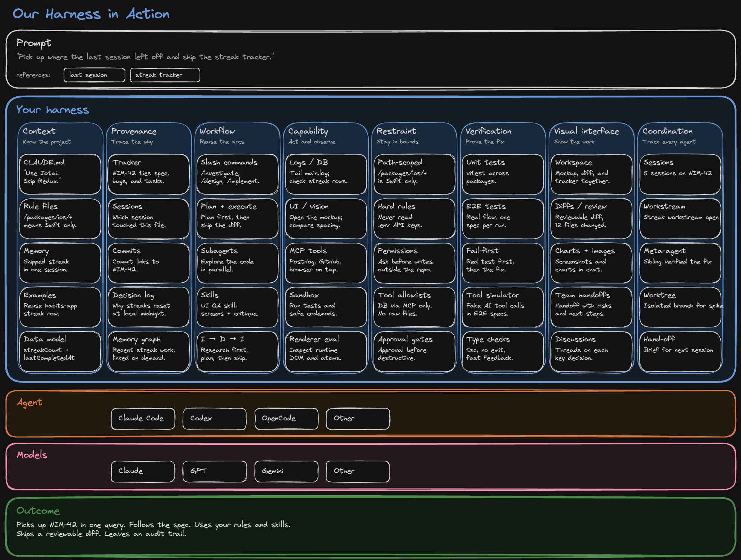Open the Type checks card

pyautogui.click(x=503, y=352)
